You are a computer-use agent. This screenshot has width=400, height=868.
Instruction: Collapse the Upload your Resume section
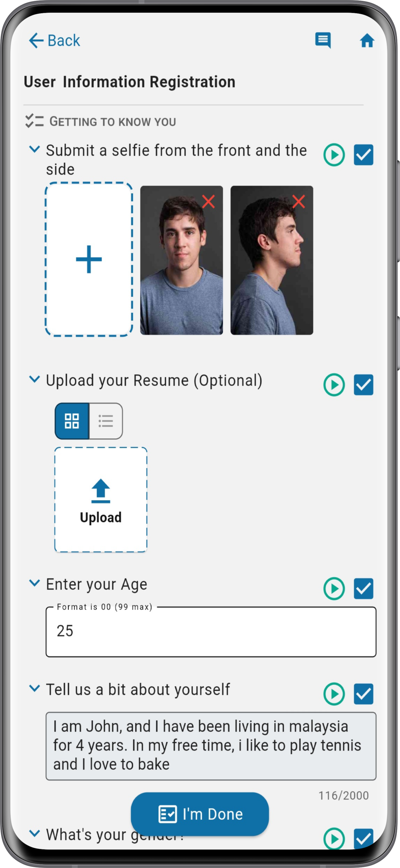coord(34,379)
